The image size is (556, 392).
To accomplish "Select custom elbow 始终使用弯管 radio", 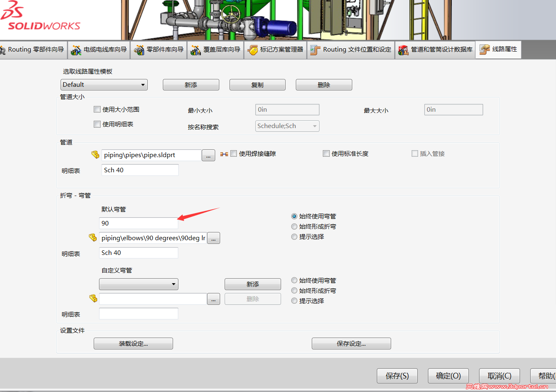I will 294,280.
